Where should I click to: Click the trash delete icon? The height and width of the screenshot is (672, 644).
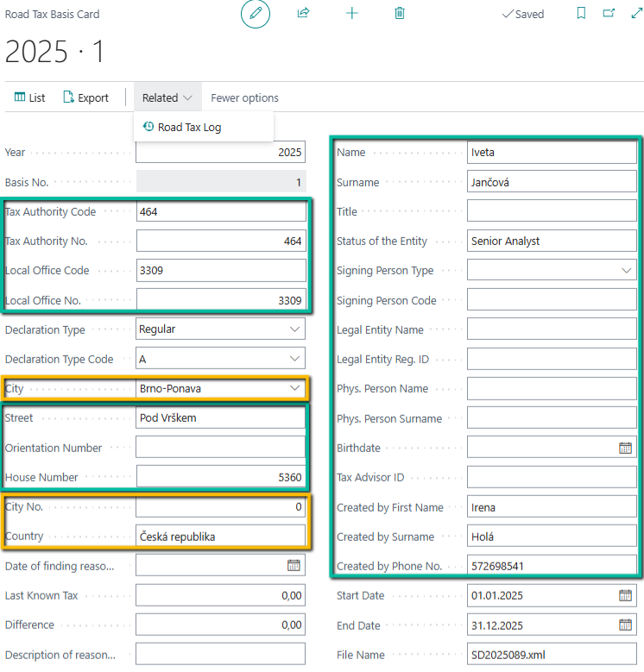(x=399, y=14)
